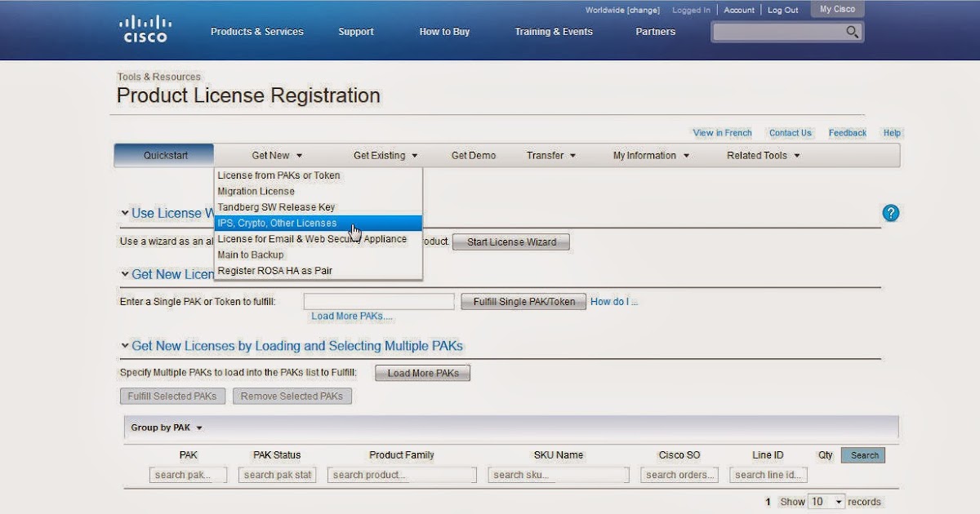The image size is (980, 514).
Task: Open How to Buy navigation item
Action: click(444, 32)
